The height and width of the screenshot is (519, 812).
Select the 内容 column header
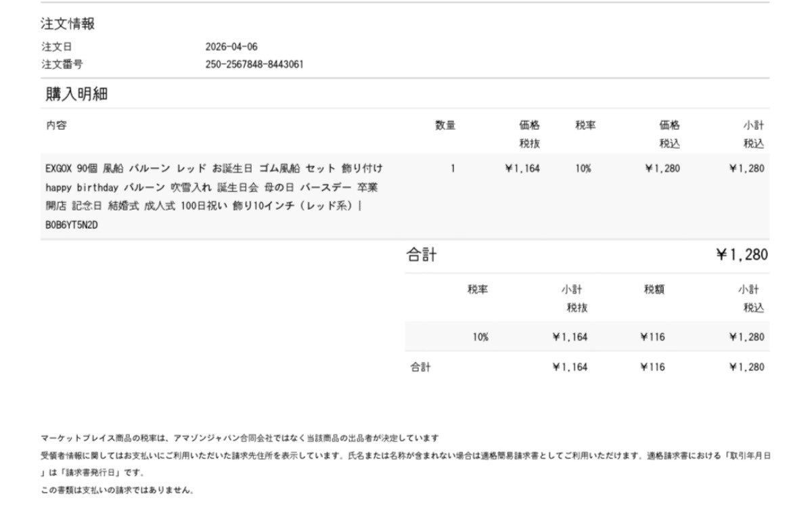click(56, 125)
